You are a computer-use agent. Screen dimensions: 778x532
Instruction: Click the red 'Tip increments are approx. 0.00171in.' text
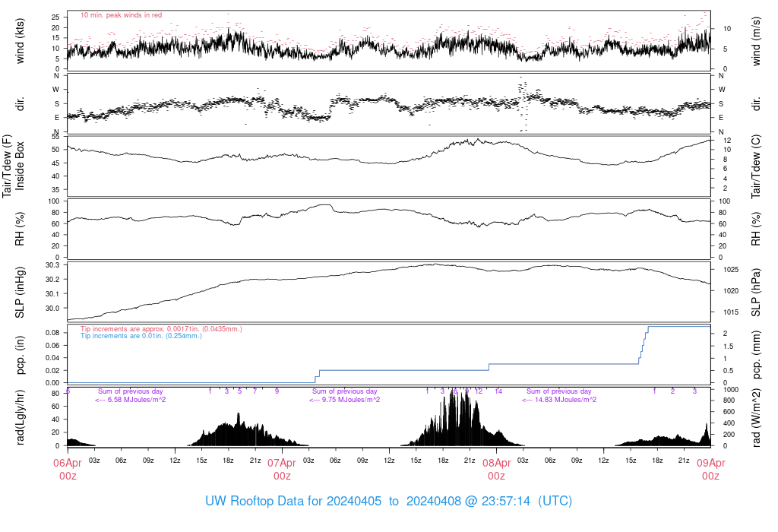161,329
